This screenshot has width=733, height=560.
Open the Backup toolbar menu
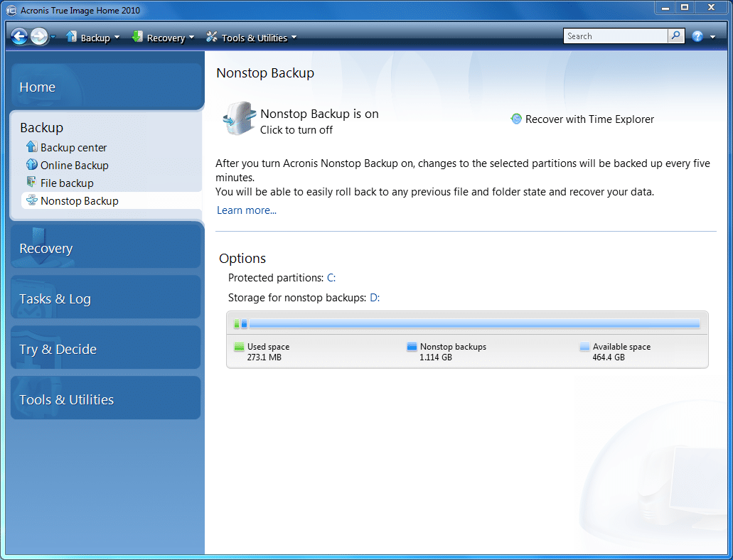95,38
